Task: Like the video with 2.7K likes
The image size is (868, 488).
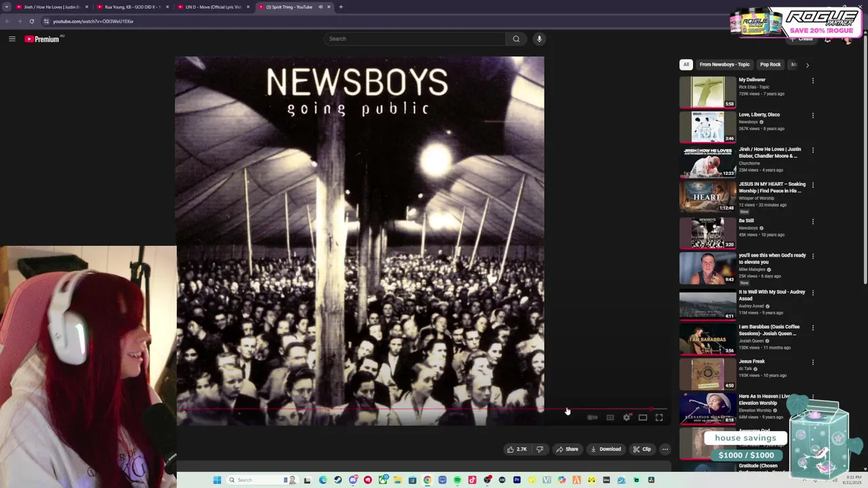Action: pos(516,449)
